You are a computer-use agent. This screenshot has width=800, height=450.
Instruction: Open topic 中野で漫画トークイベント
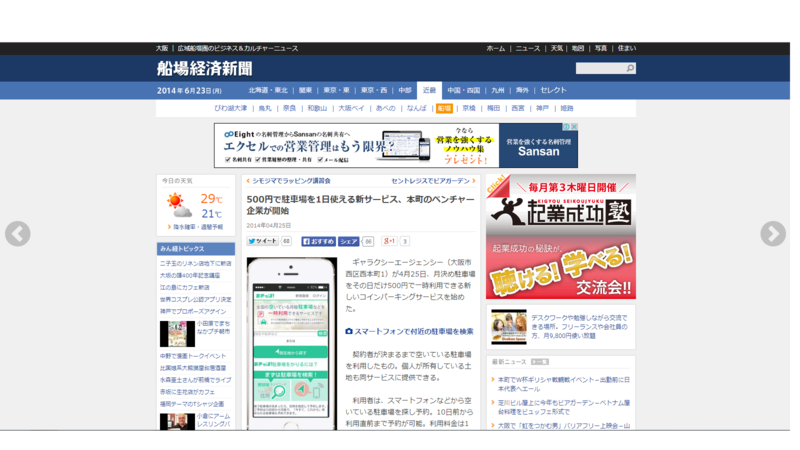coord(193,356)
